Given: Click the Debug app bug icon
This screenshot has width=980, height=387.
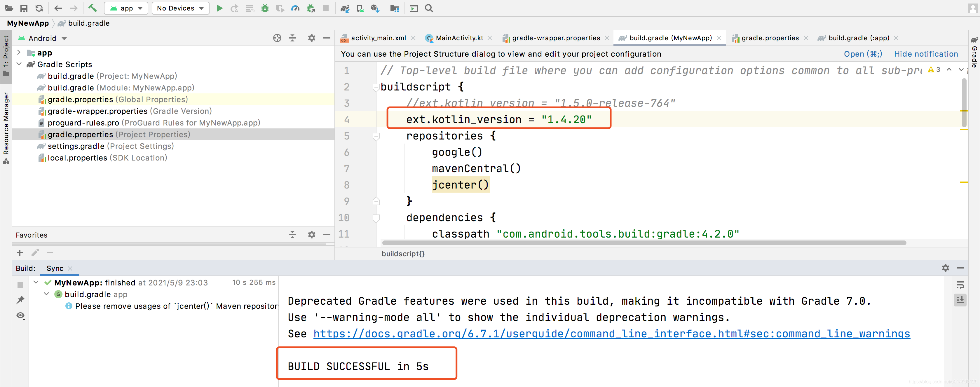Looking at the screenshot, I should 265,8.
